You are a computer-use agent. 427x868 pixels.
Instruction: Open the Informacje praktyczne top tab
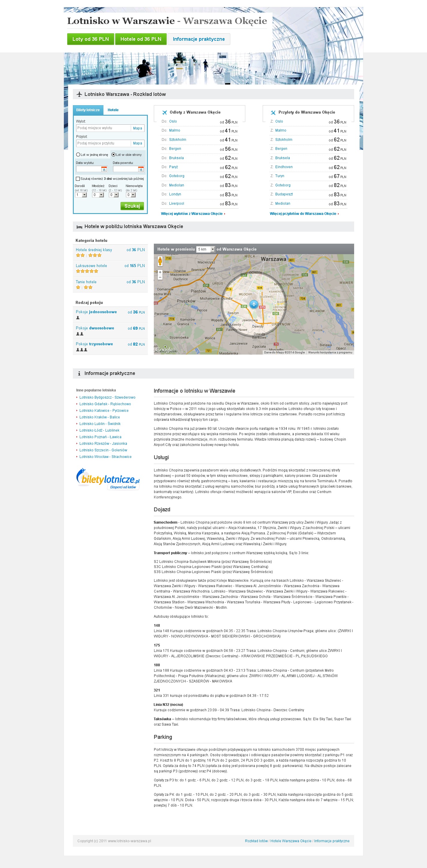[x=199, y=39]
